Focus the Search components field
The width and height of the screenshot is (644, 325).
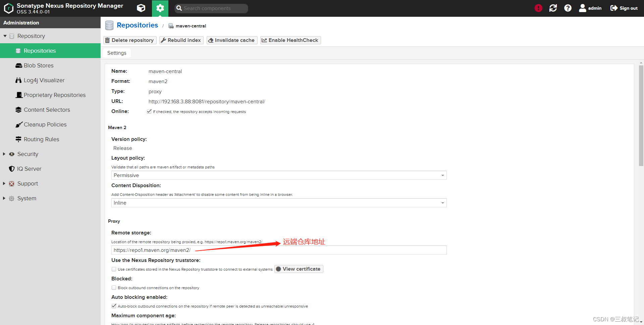coord(211,8)
